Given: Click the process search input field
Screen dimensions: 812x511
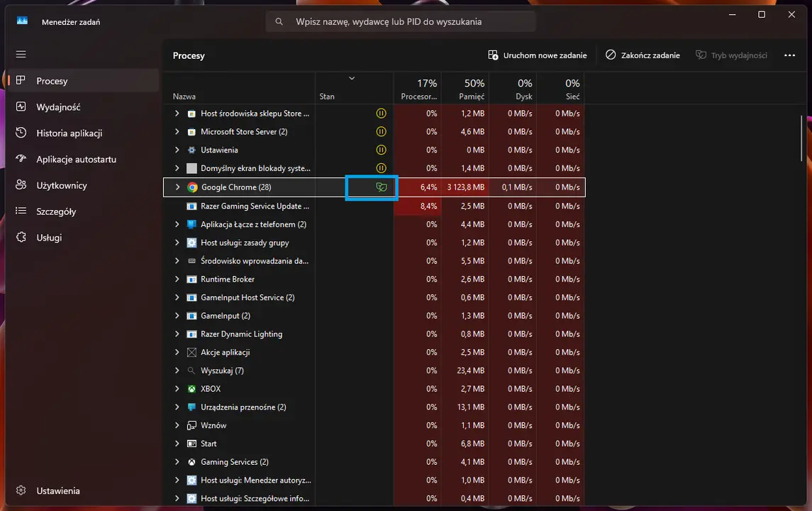Looking at the screenshot, I should click(x=401, y=22).
